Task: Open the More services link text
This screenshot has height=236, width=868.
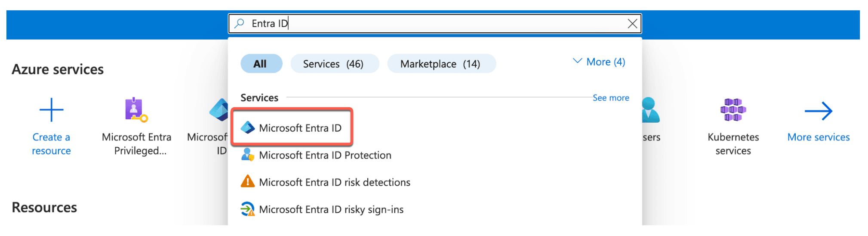Action: pyautogui.click(x=819, y=137)
